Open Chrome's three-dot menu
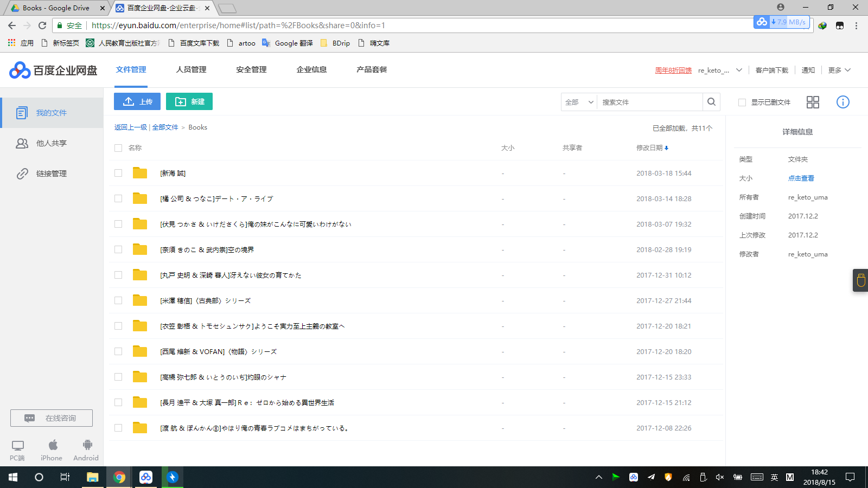Viewport: 868px width, 488px height. (x=856, y=25)
